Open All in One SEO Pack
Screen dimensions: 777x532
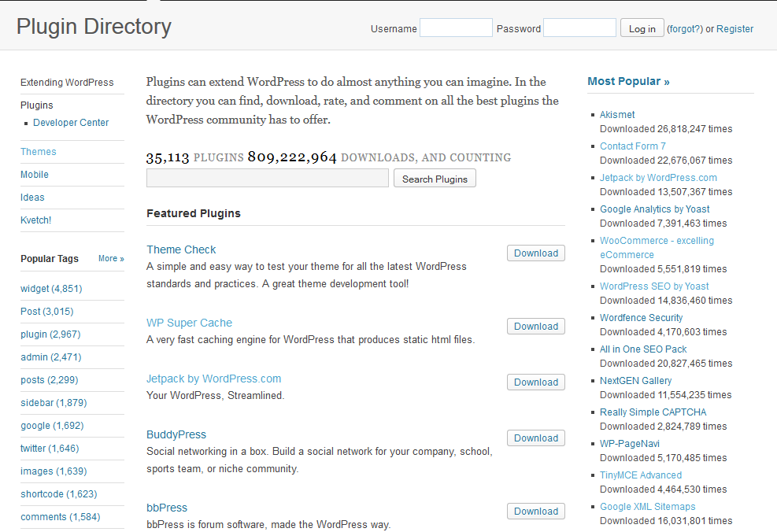(643, 349)
